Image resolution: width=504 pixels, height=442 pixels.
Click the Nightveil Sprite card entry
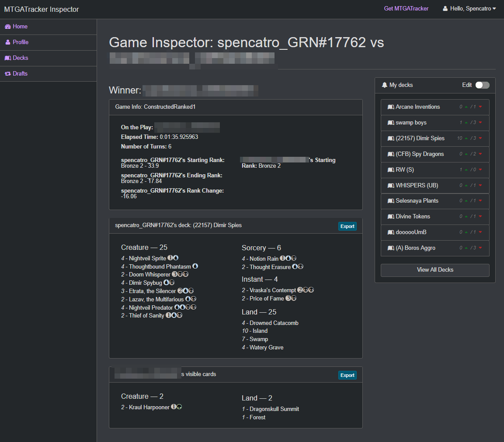click(x=150, y=258)
